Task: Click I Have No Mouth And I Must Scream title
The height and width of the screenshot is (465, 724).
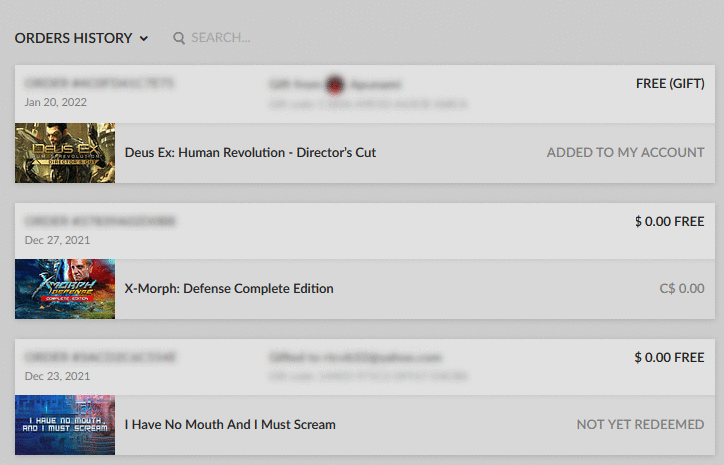Action: pos(230,425)
